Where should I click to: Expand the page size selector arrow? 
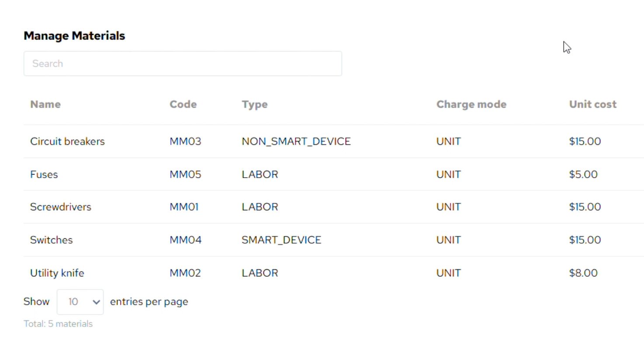(x=96, y=302)
